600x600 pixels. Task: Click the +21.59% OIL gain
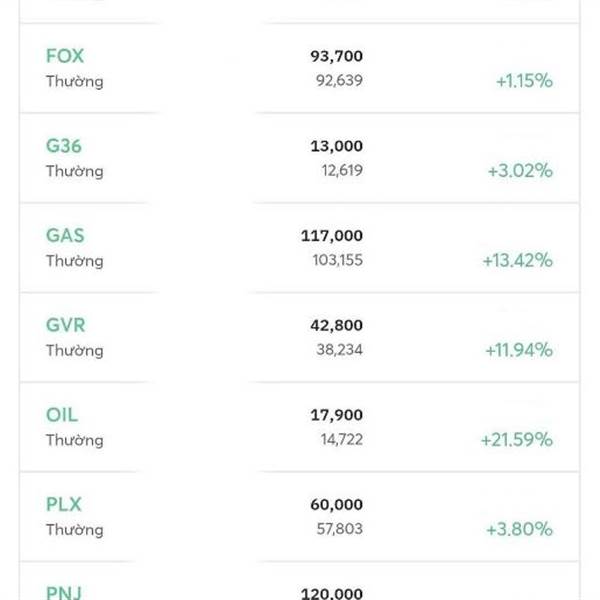516,440
